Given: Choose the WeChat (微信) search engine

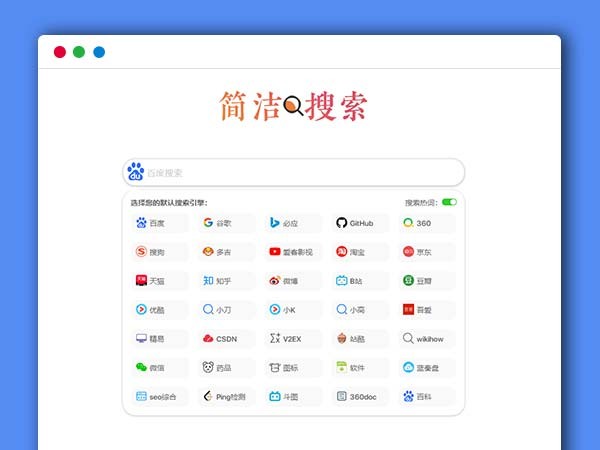Looking at the screenshot, I should tap(159, 368).
